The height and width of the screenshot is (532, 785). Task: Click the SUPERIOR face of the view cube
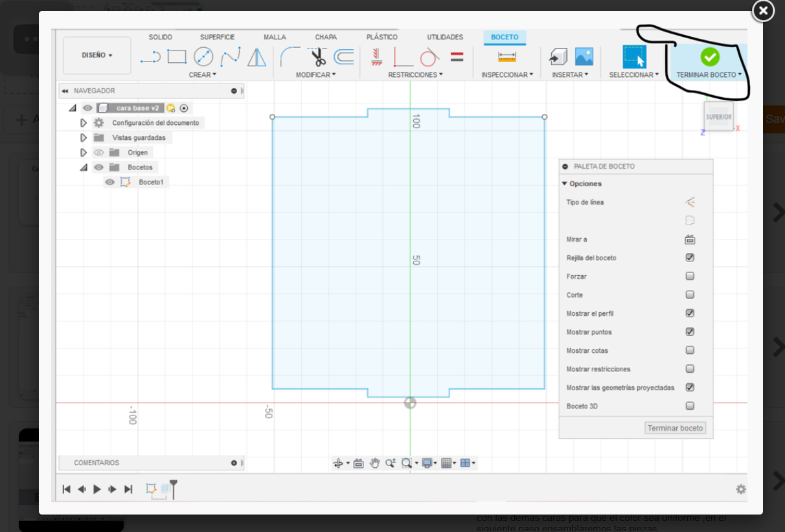click(x=719, y=117)
